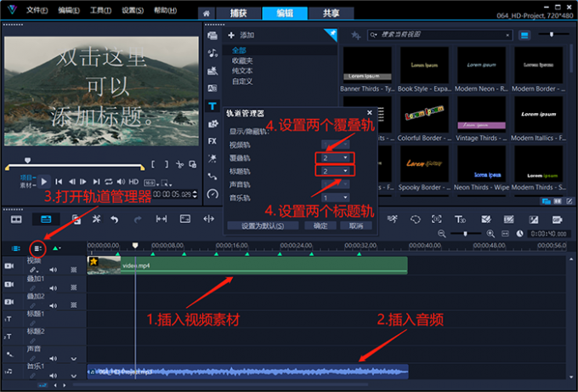Expand the 声音 track chevron
578x392 pixels.
74,359
